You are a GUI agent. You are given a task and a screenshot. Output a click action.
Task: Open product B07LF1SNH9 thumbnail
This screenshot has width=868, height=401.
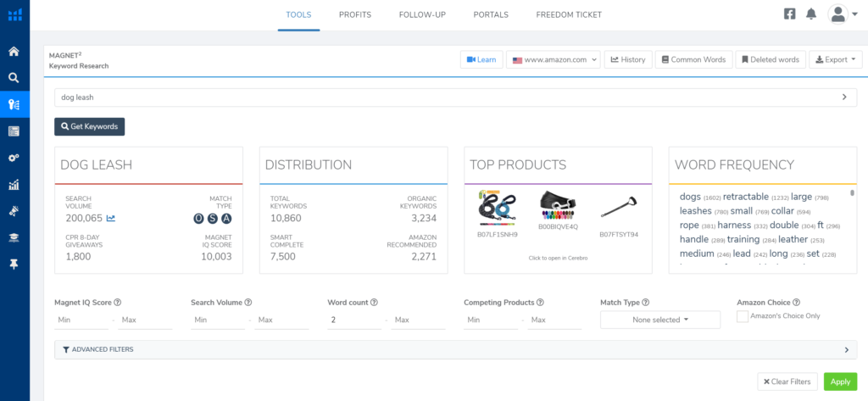click(x=497, y=209)
